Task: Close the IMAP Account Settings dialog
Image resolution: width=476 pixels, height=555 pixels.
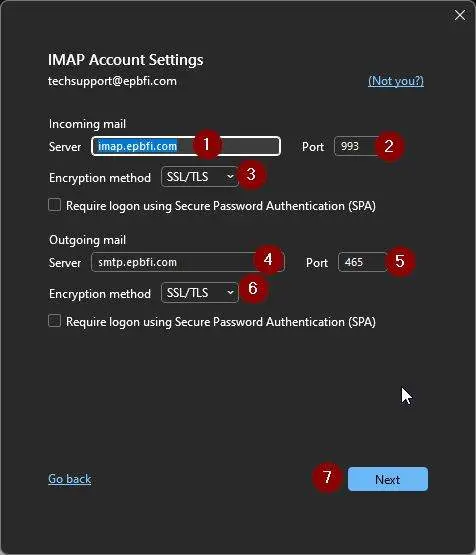Action: (x=460, y=15)
